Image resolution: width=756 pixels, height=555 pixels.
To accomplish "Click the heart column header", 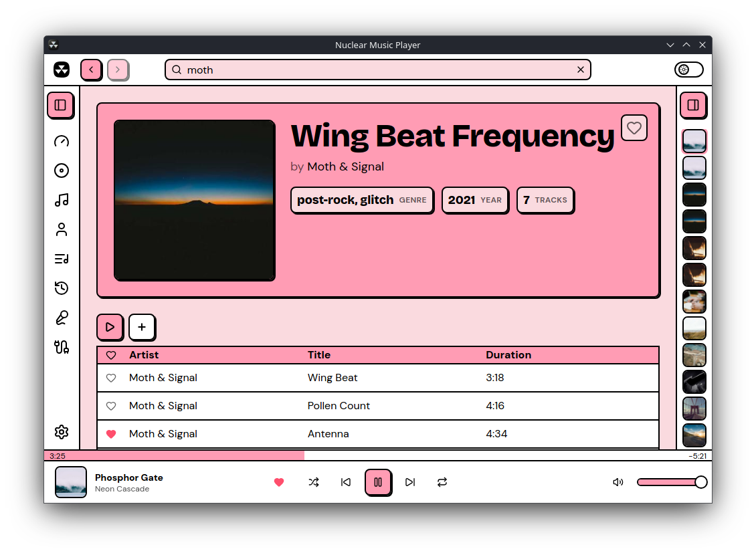I will (111, 355).
